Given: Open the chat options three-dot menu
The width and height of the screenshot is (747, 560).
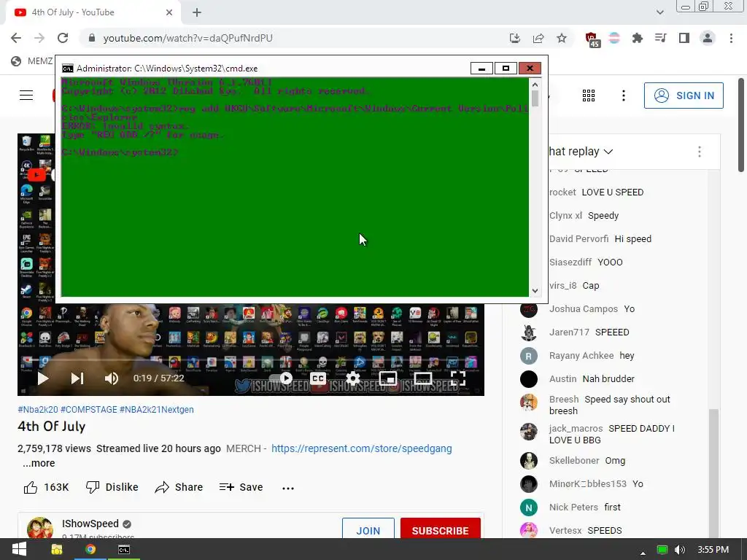Looking at the screenshot, I should [x=699, y=152].
